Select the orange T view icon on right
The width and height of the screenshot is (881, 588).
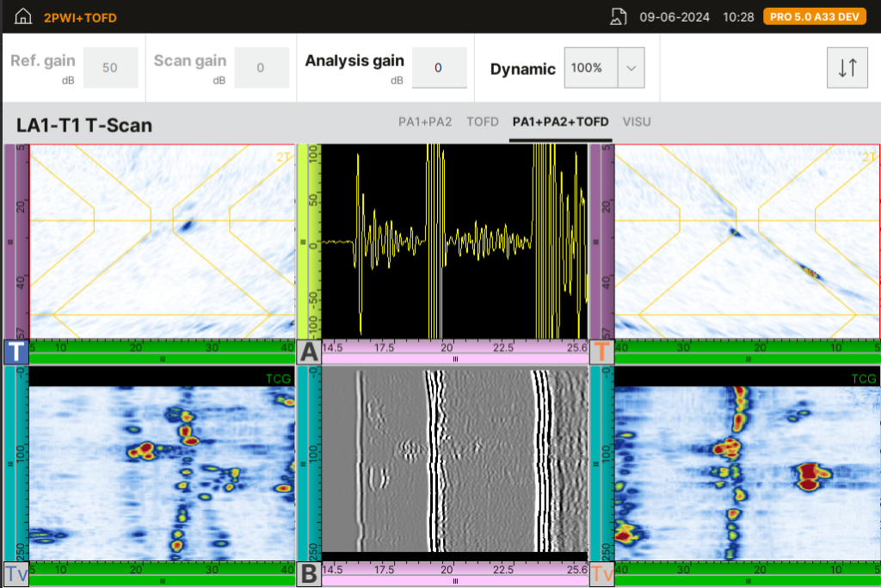click(601, 352)
